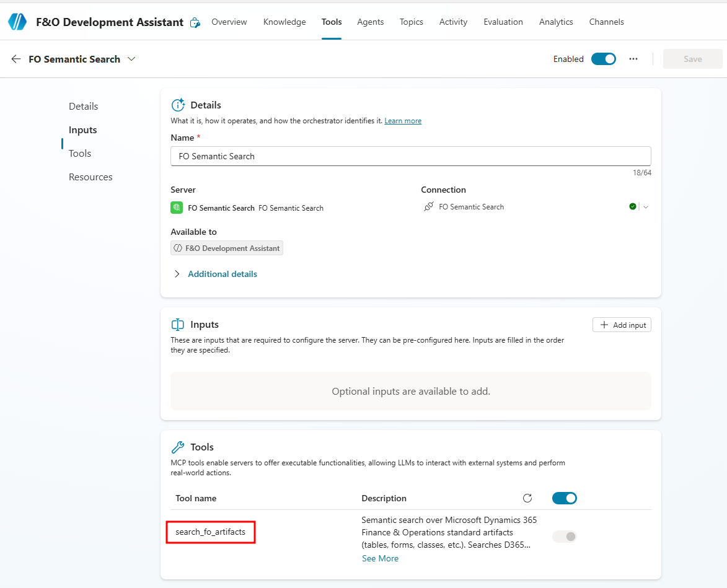This screenshot has height=588, width=727.
Task: Refresh the tools list with the refresh icon
Action: (x=527, y=498)
